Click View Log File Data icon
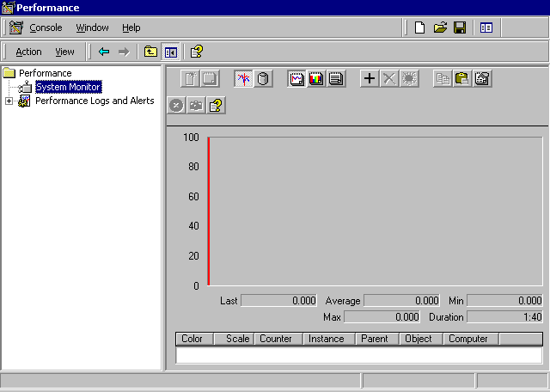 (x=263, y=79)
